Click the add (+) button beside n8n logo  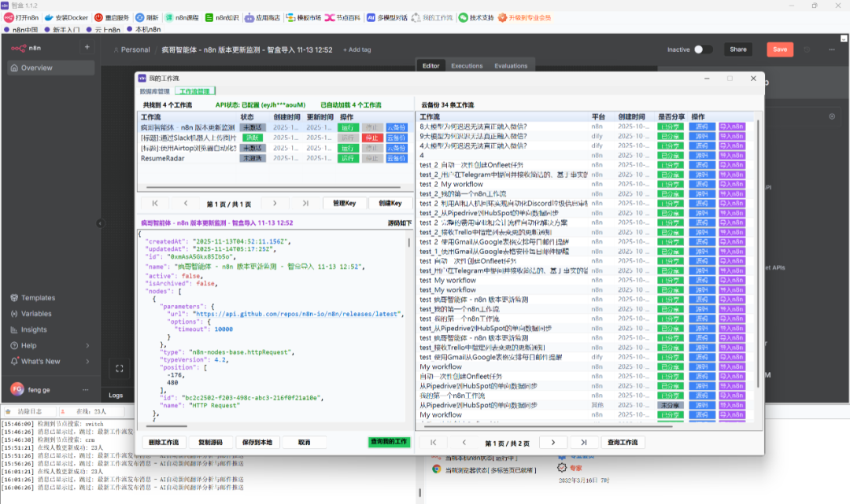coord(87,47)
